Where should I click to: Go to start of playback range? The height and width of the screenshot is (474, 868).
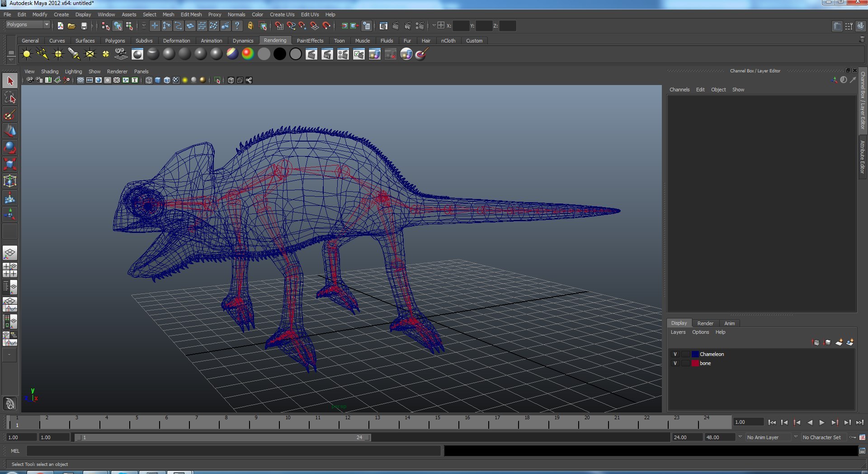[772, 422]
